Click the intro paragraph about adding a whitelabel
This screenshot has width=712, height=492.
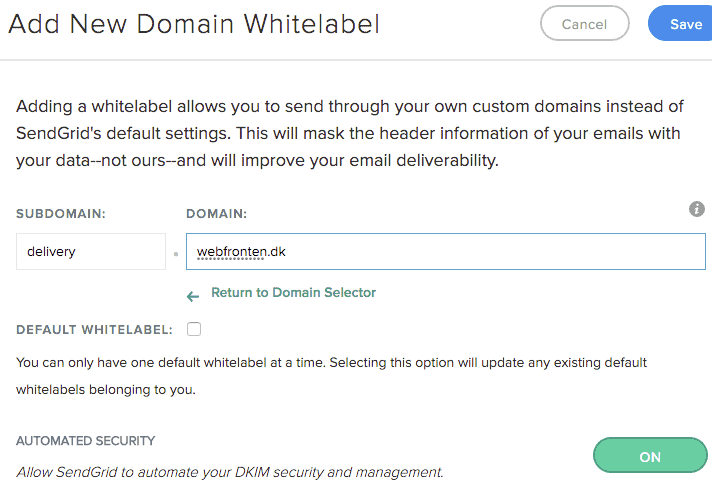coord(350,133)
